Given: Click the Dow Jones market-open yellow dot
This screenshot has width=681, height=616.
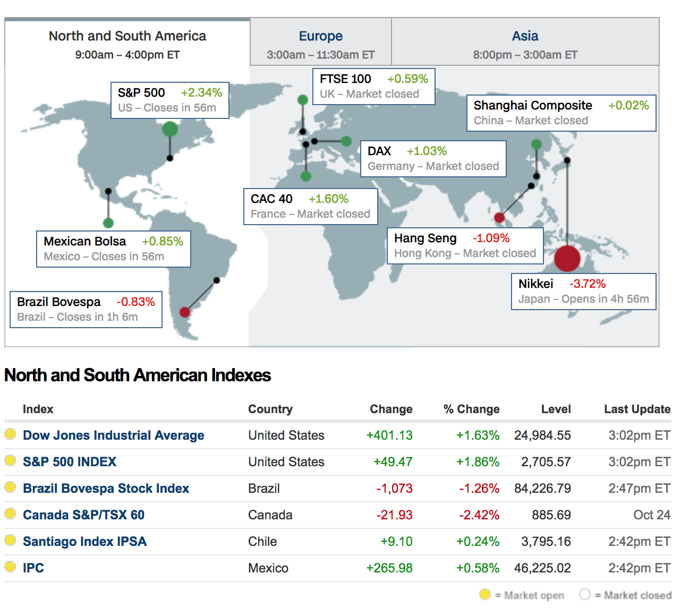Looking at the screenshot, I should coord(10,434).
